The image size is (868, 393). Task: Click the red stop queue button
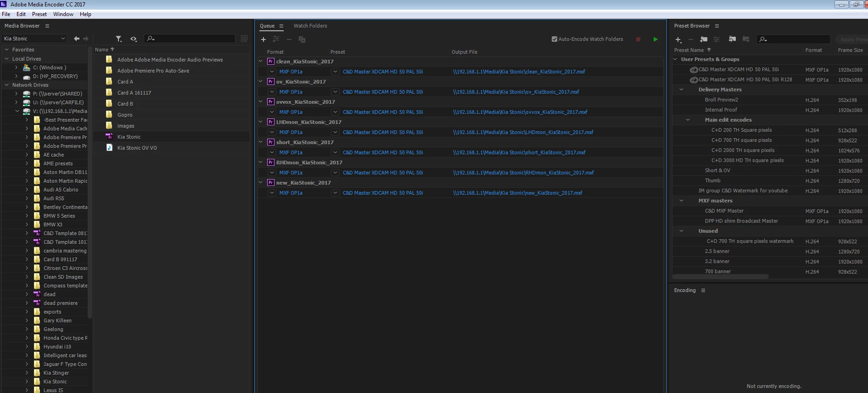click(638, 39)
